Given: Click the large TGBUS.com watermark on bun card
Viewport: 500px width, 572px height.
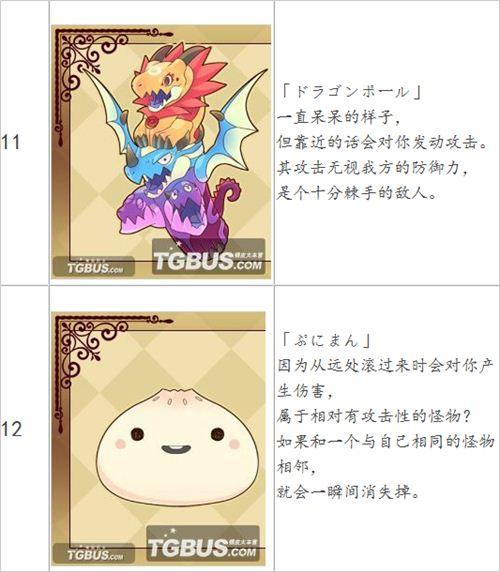Looking at the screenshot, I should 203,544.
